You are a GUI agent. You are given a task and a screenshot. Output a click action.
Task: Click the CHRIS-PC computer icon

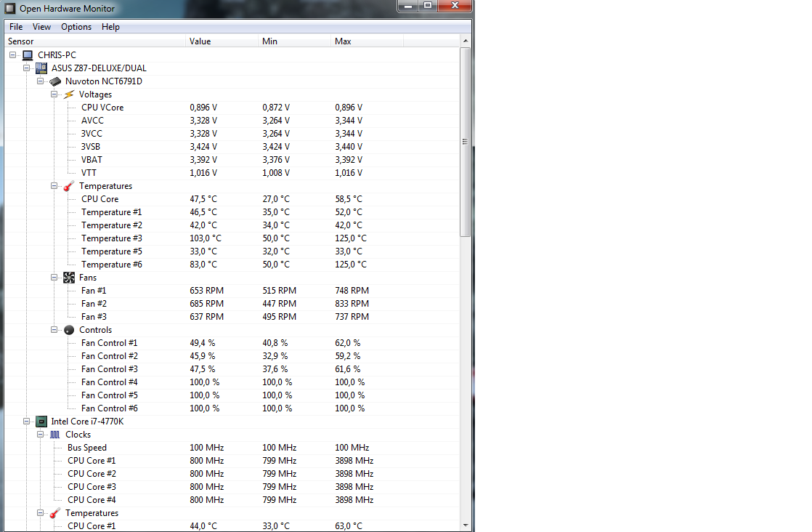tap(28, 55)
